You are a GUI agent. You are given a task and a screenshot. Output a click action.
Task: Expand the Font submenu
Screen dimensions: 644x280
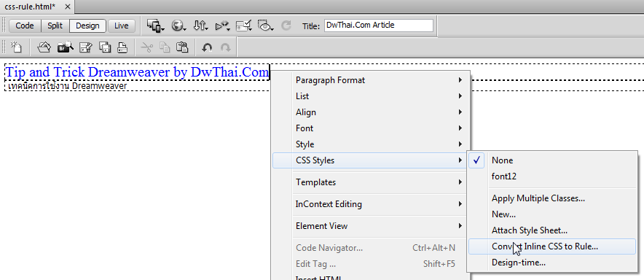click(370, 128)
